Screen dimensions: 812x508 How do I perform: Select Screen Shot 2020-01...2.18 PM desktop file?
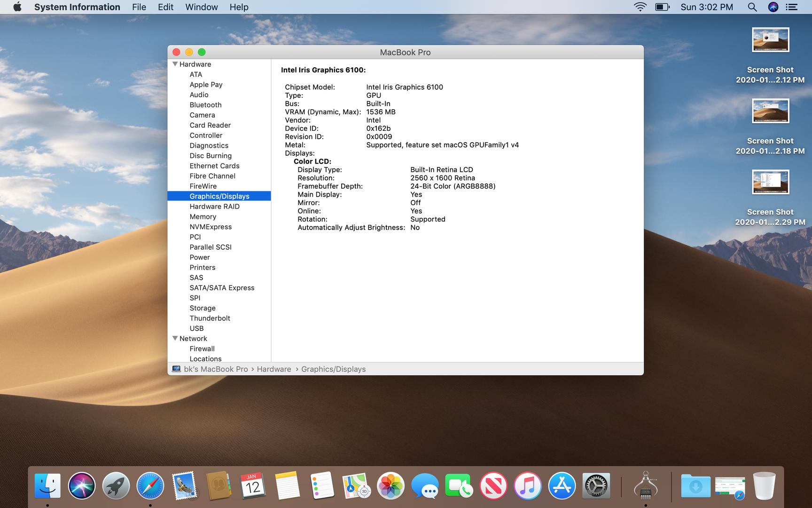click(770, 127)
